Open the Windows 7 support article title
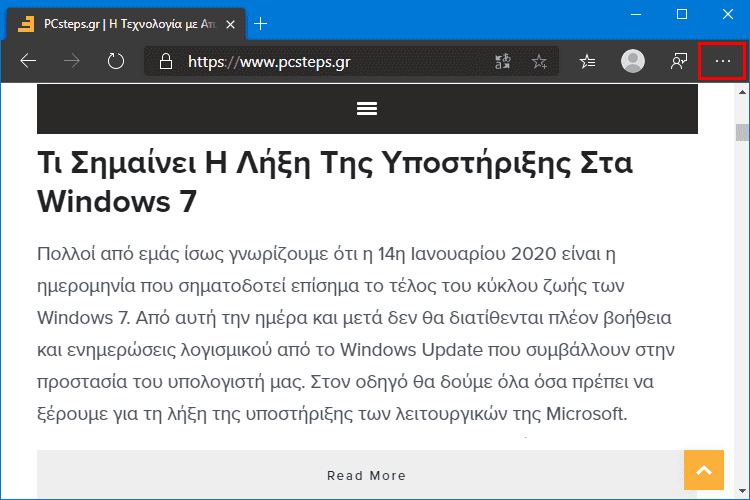Image resolution: width=750 pixels, height=500 pixels. click(335, 182)
